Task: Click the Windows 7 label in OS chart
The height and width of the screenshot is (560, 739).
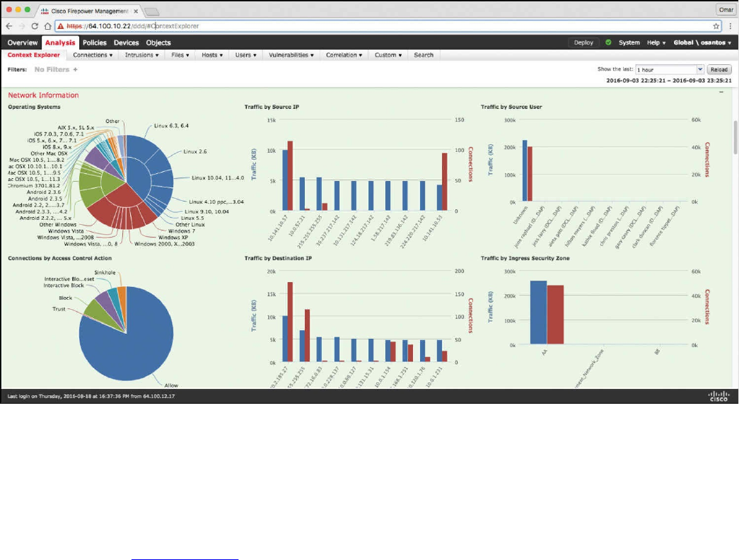Action: pyautogui.click(x=182, y=231)
